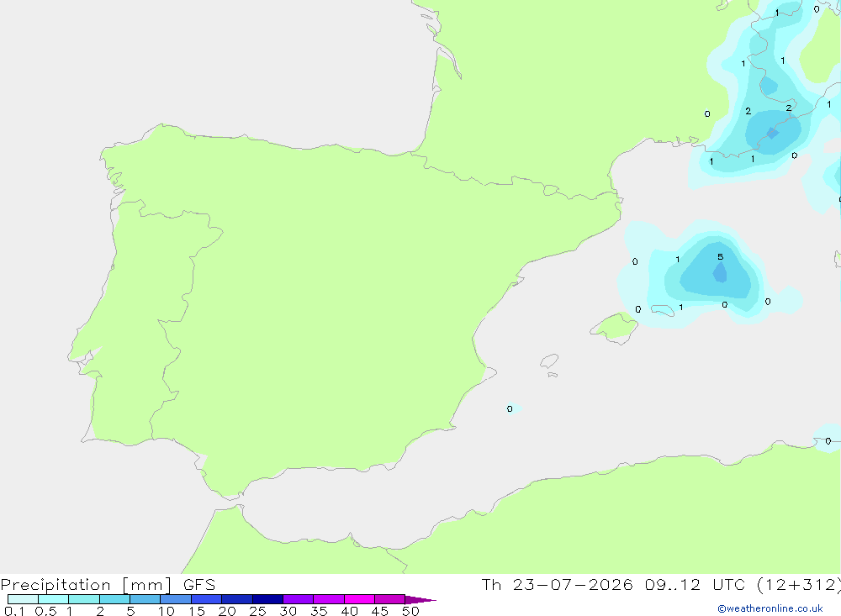Click the '30' legend scale label
Screen dimensions: 841x616
point(288,611)
